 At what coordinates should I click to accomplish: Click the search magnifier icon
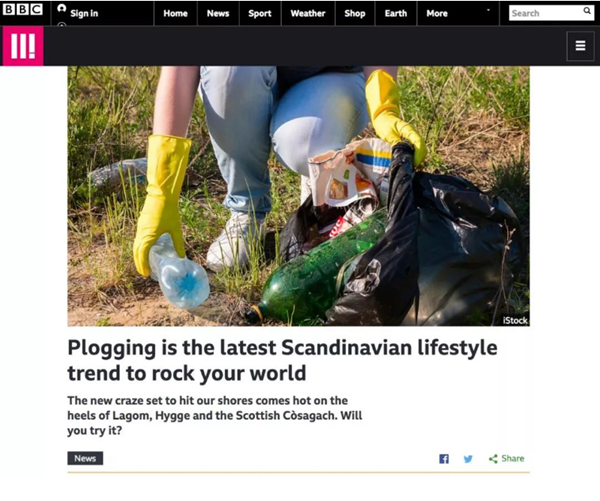click(587, 11)
